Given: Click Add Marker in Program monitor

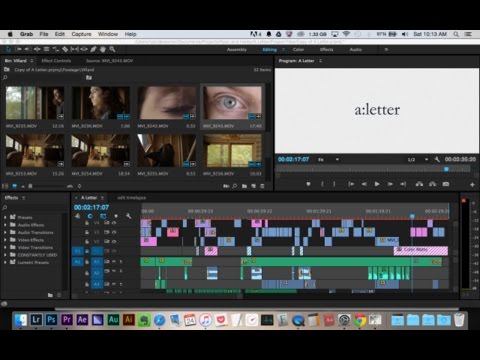Looking at the screenshot, I should pyautogui.click(x=308, y=184).
